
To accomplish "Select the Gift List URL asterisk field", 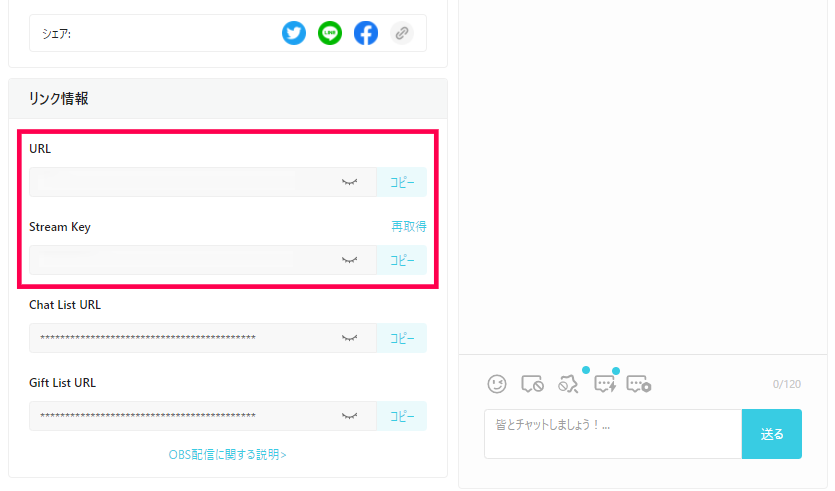I will [203, 416].
